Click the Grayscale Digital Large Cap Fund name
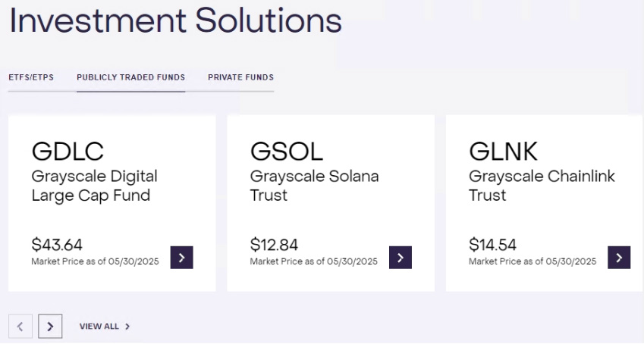The height and width of the screenshot is (344, 644). click(x=94, y=186)
